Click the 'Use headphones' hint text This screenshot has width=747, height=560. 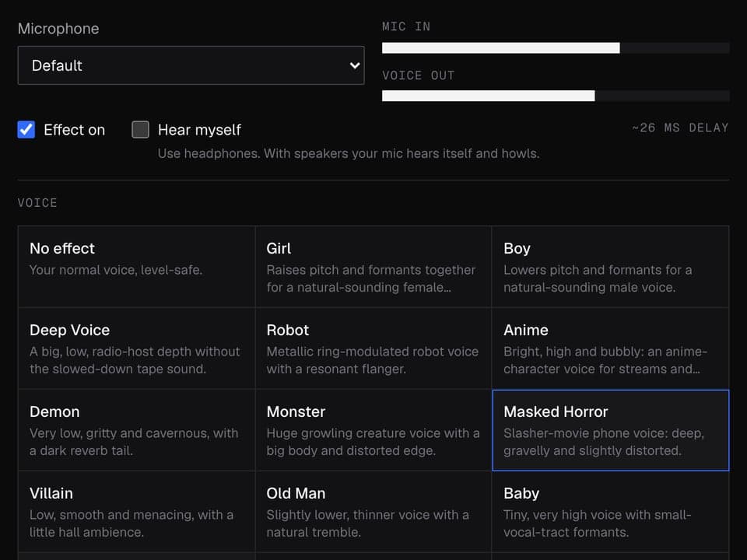pos(349,153)
